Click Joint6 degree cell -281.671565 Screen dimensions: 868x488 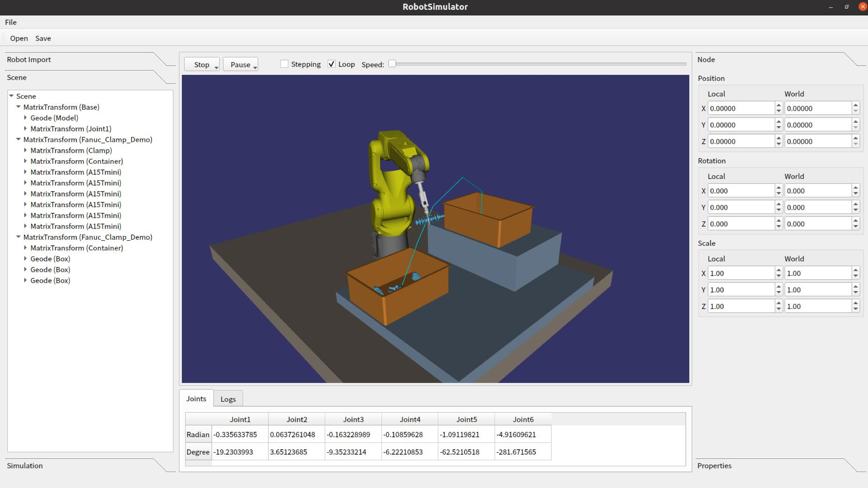pyautogui.click(x=523, y=452)
